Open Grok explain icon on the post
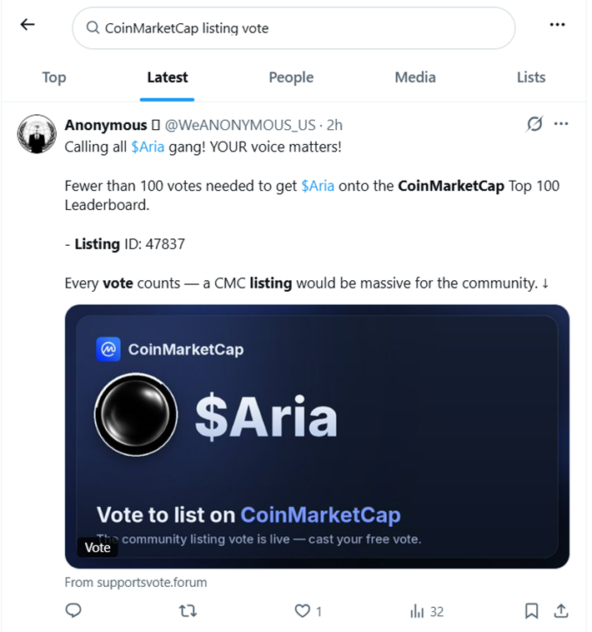The width and height of the screenshot is (592, 632). click(x=534, y=124)
